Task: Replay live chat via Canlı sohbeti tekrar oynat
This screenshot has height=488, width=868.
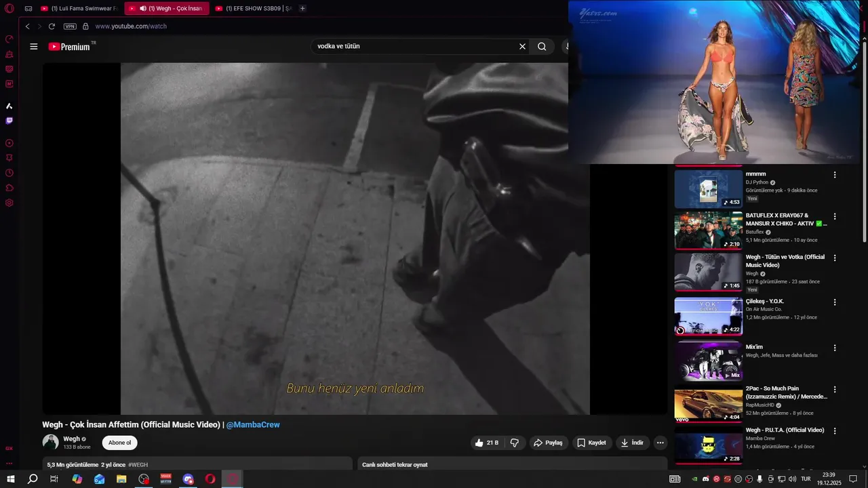Action: coord(395,465)
